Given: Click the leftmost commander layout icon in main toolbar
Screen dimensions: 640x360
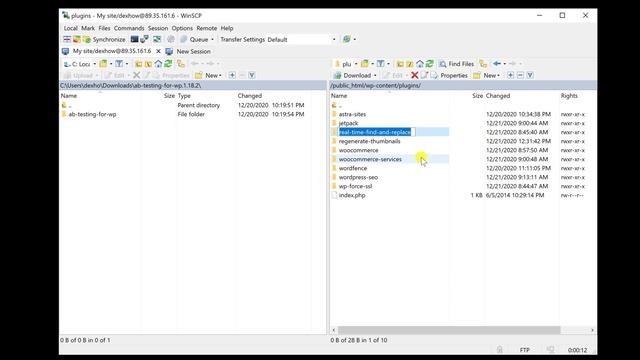Looking at the screenshot, I should coord(67,39).
